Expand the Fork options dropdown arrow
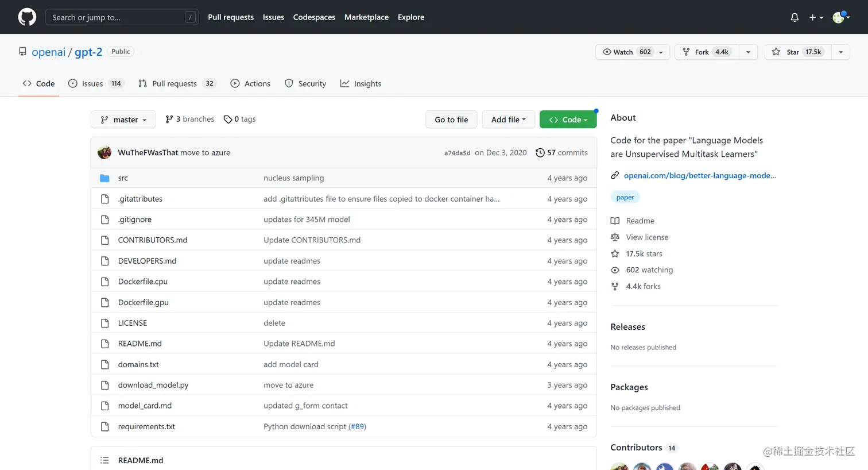 coord(748,52)
